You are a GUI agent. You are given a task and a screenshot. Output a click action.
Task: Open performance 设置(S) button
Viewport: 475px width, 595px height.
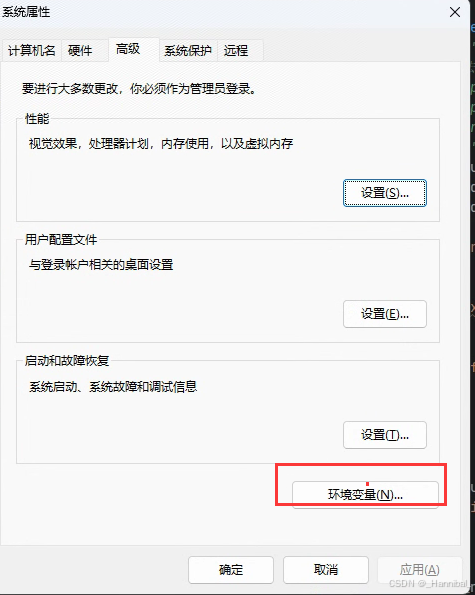(385, 193)
